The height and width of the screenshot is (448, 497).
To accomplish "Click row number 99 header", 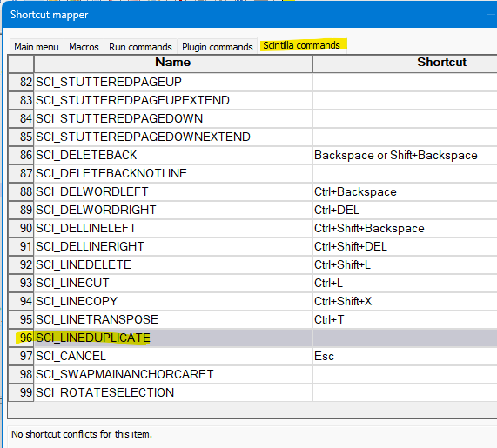I will click(x=21, y=393).
